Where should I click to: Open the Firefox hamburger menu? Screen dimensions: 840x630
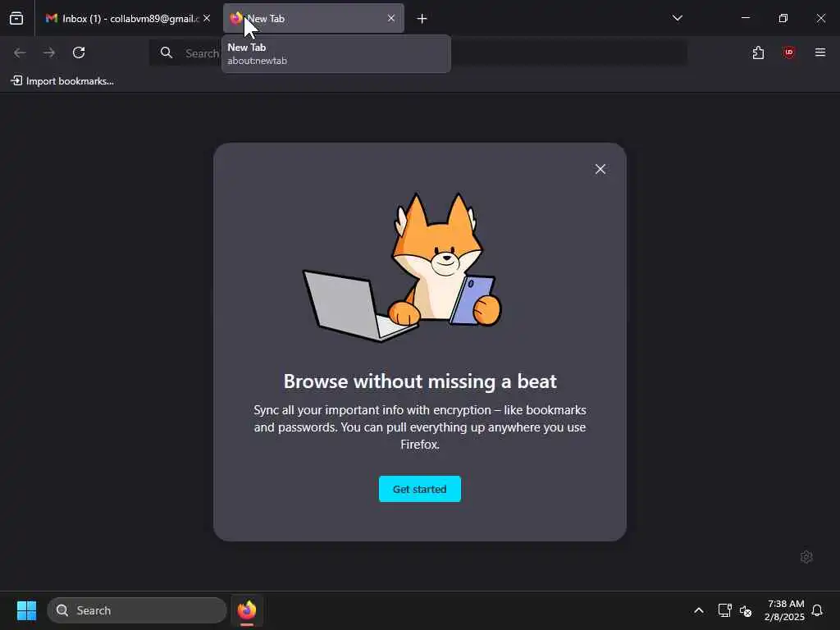pos(820,52)
